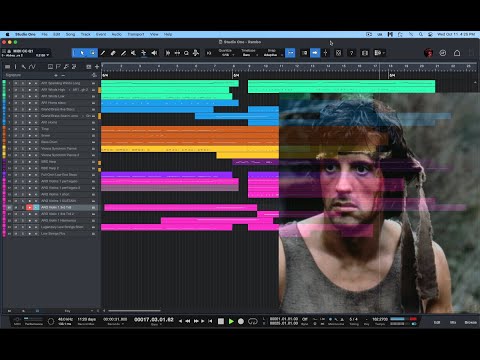Toggle the blue Snap button
This screenshot has height=360, width=480.
[x=290, y=53]
